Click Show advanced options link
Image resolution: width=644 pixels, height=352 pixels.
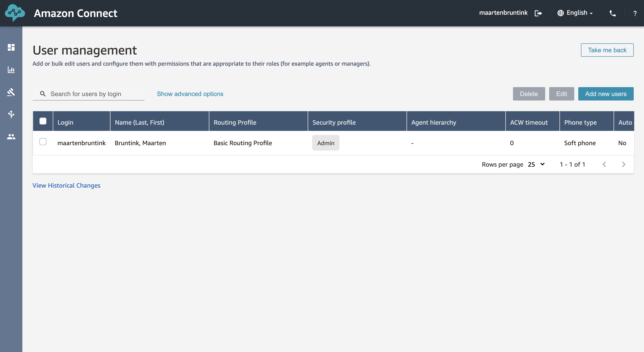[190, 94]
